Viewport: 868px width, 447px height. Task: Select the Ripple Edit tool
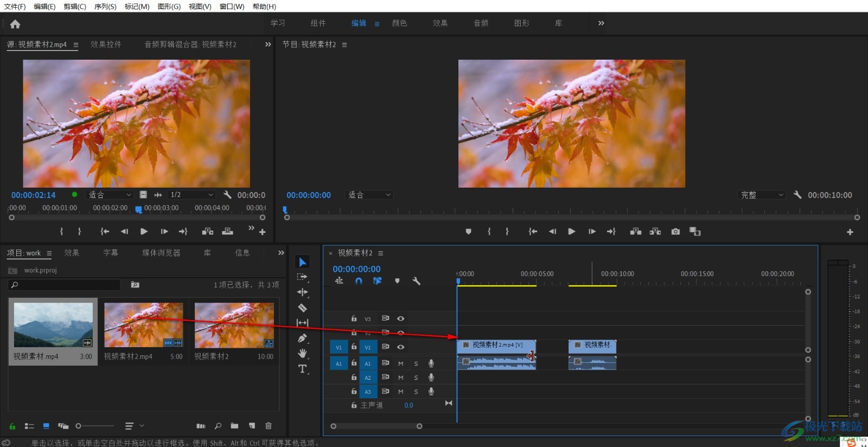click(x=302, y=292)
